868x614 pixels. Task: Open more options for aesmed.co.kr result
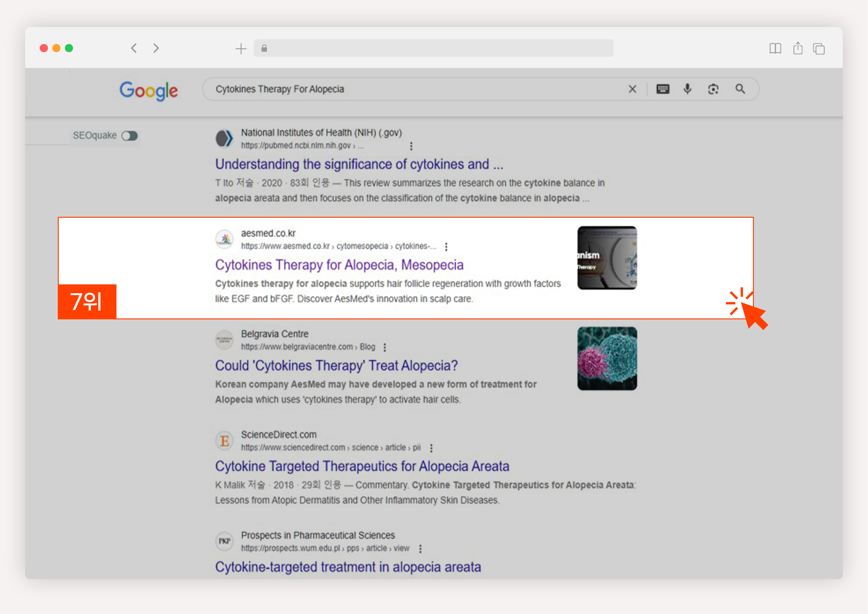[446, 247]
